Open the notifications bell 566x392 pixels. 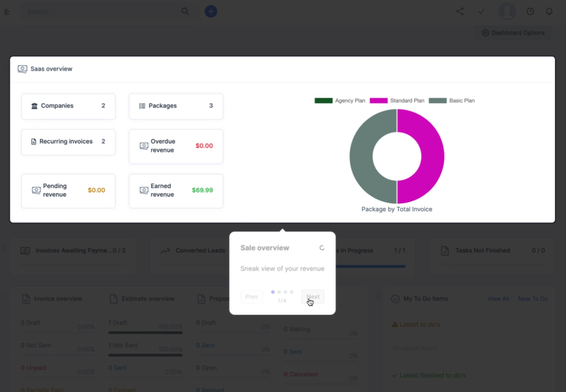[549, 11]
